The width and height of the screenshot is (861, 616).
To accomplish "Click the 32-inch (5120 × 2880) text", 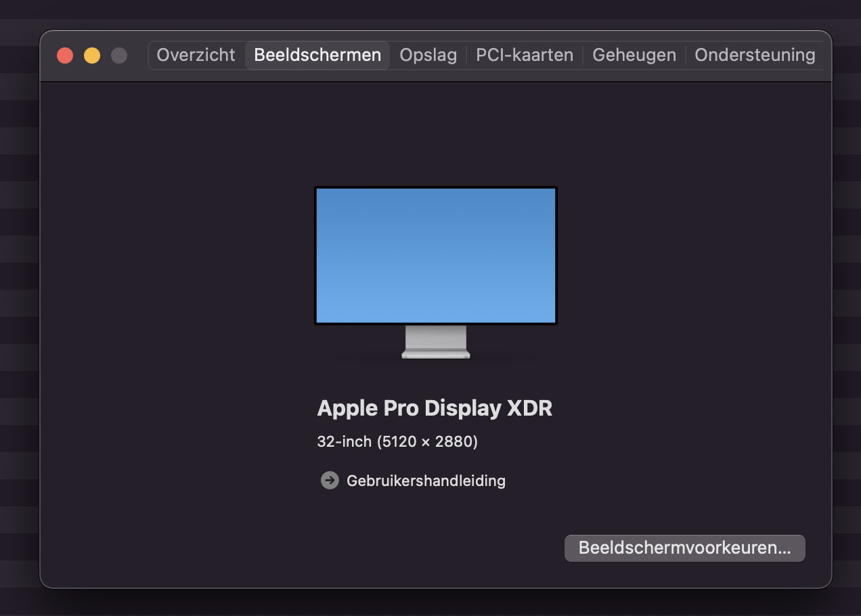I will pos(397,441).
